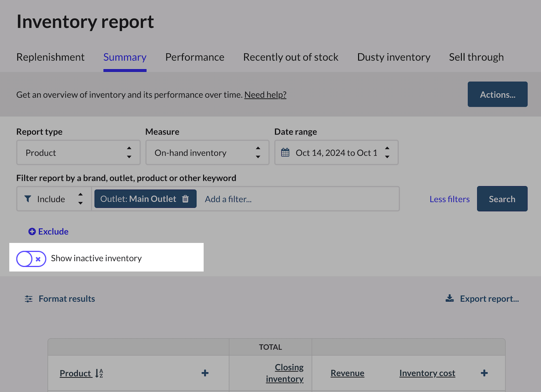Open the Performance tab
541x392 pixels.
coord(195,57)
